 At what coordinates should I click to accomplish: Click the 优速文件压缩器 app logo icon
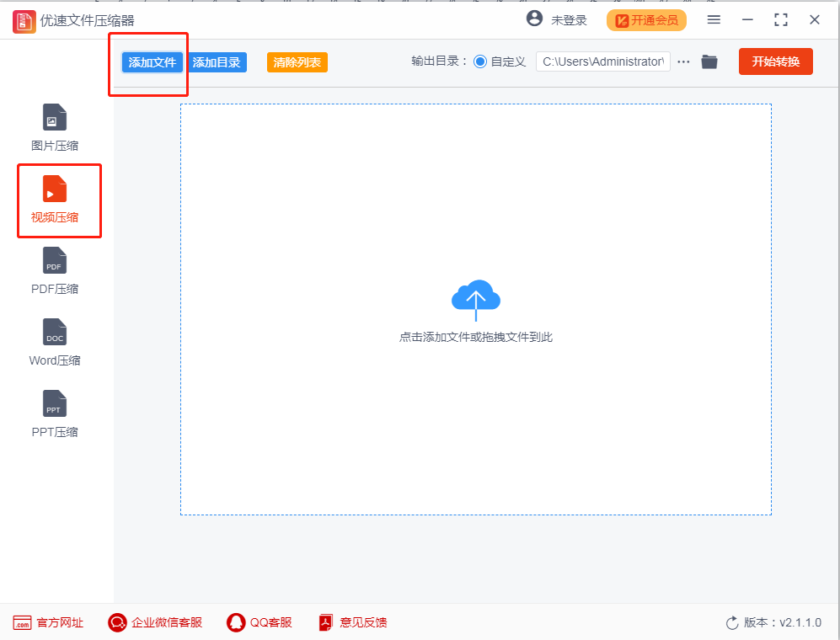(24, 21)
